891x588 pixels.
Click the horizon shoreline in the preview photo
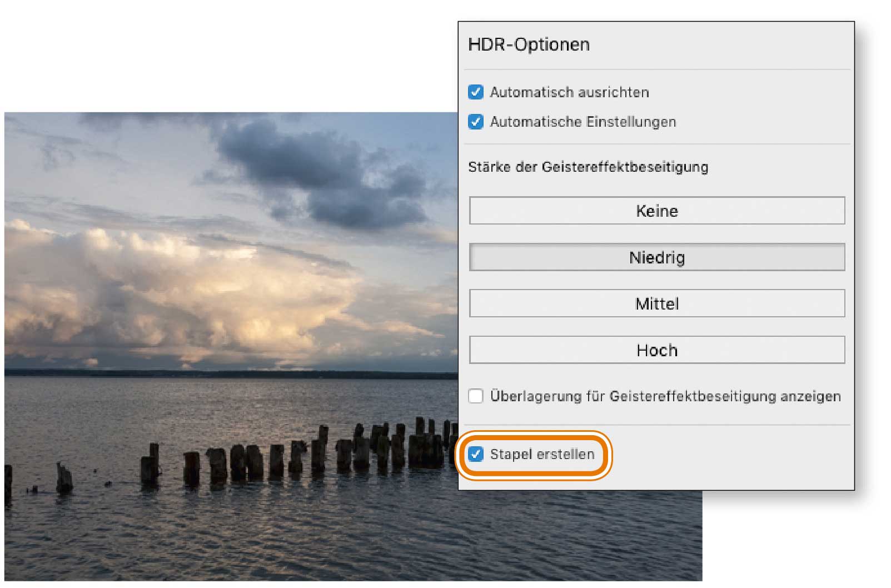(222, 373)
